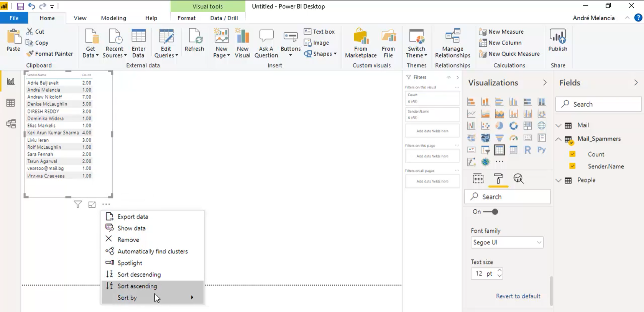The height and width of the screenshot is (312, 644).
Task: Click the New Measure button
Action: click(x=501, y=32)
